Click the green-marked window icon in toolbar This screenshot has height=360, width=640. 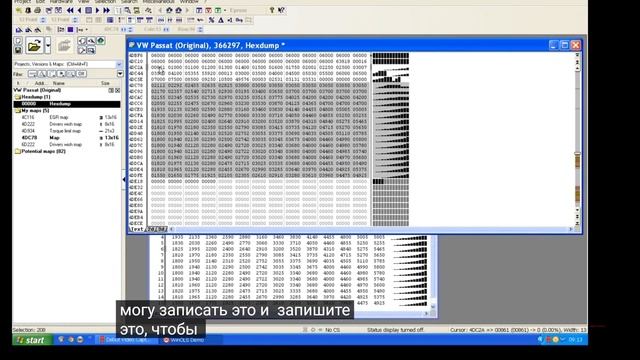218,10
